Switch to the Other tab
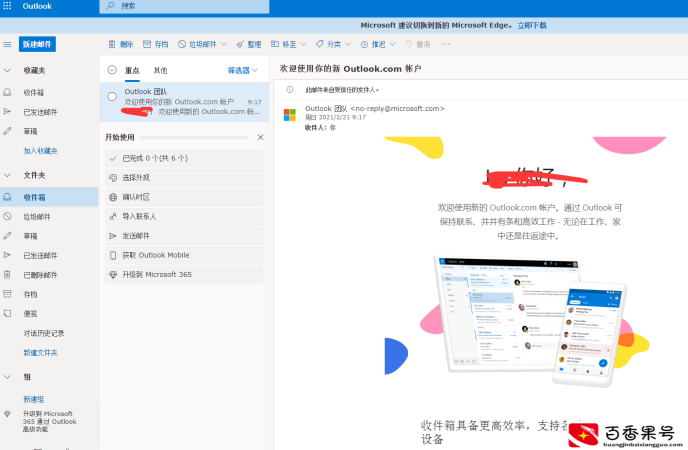Image resolution: width=688 pixels, height=450 pixels. (160, 70)
